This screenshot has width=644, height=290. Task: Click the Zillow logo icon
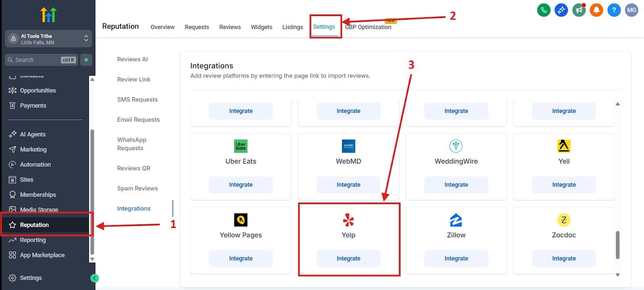456,220
